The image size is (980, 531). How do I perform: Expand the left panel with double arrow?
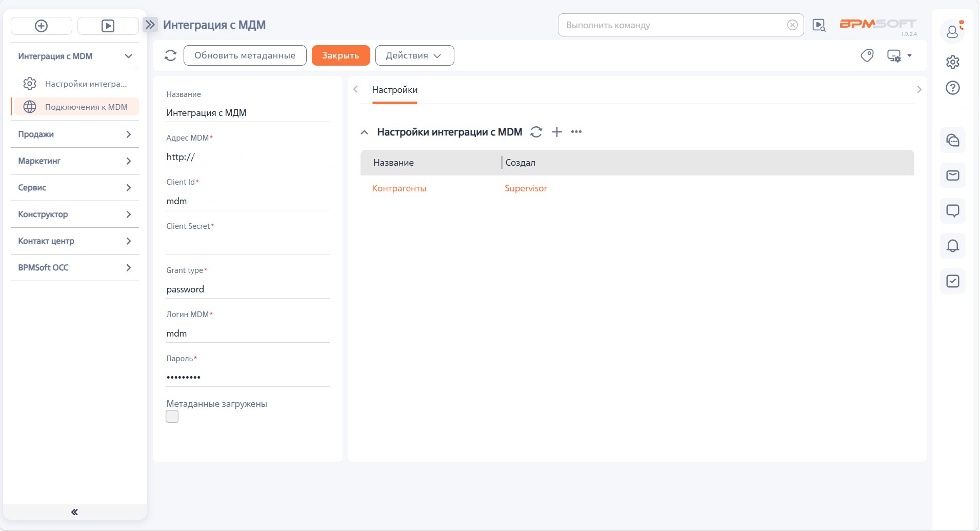(150, 25)
